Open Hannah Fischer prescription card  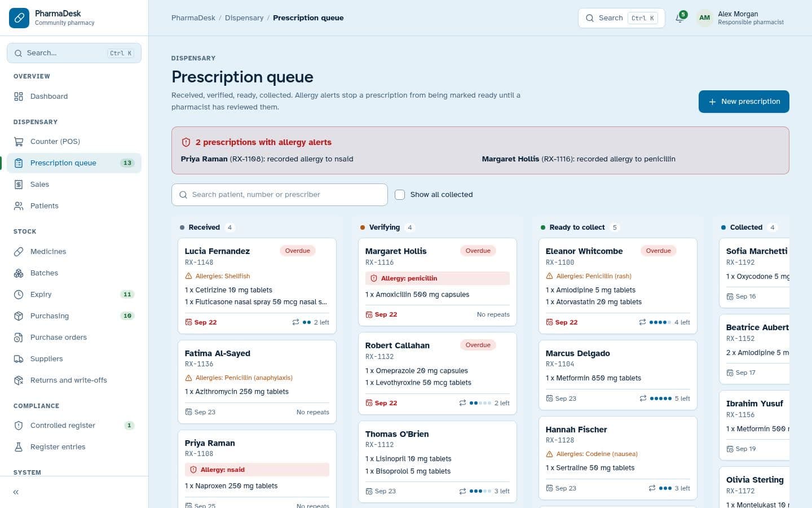pyautogui.click(x=618, y=458)
